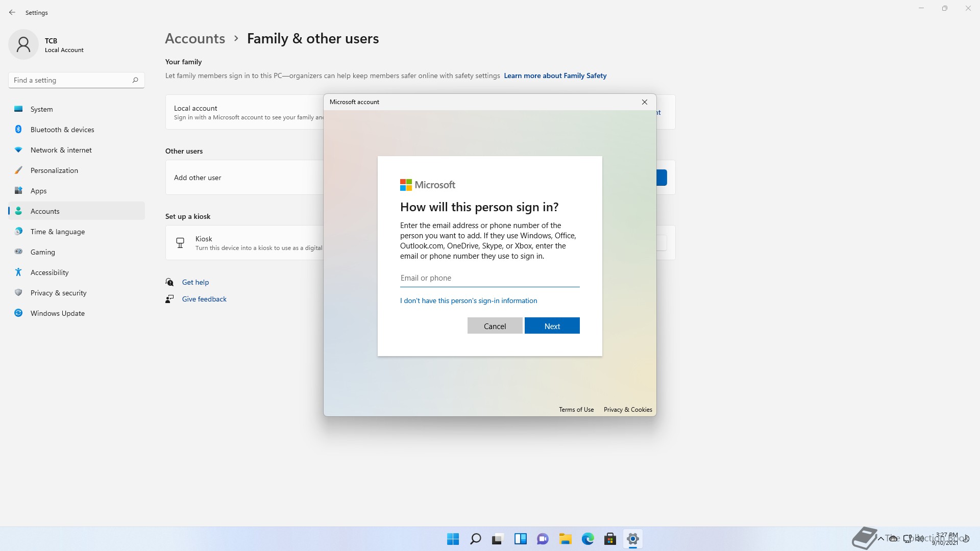The height and width of the screenshot is (551, 980).
Task: Click I don't have this person's sign-in information
Action: tap(469, 300)
